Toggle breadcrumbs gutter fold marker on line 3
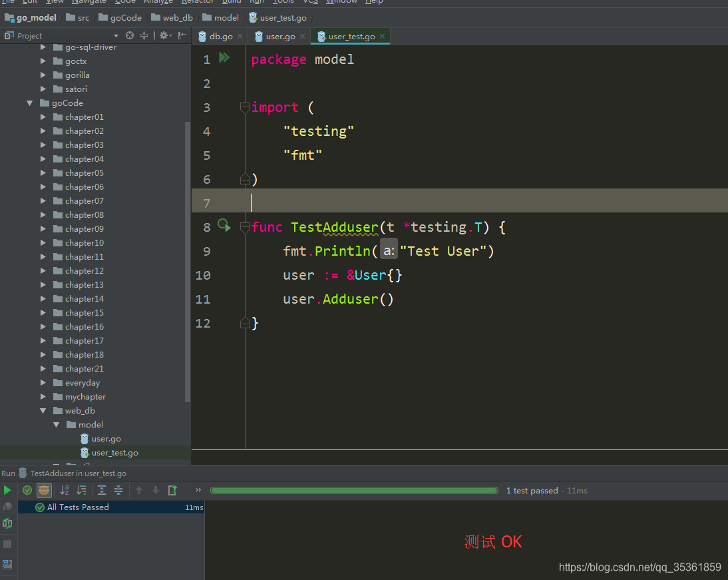This screenshot has height=580, width=728. [x=245, y=107]
